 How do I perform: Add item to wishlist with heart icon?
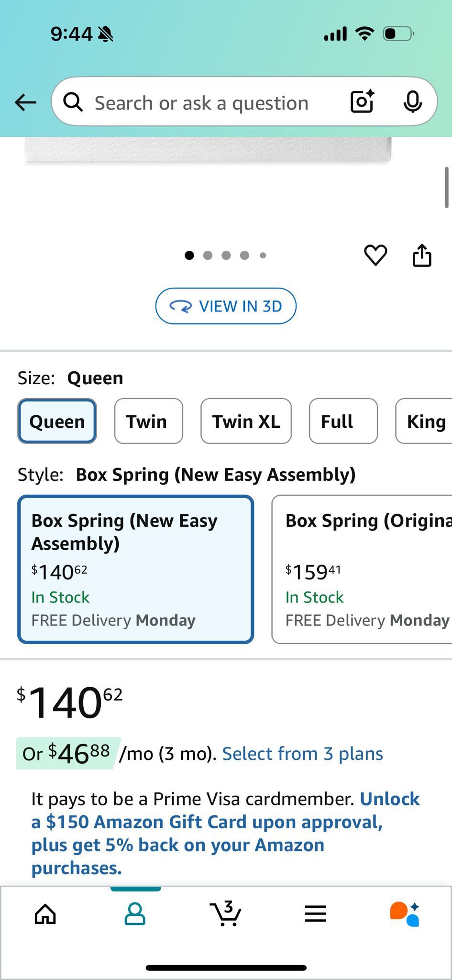tap(375, 255)
